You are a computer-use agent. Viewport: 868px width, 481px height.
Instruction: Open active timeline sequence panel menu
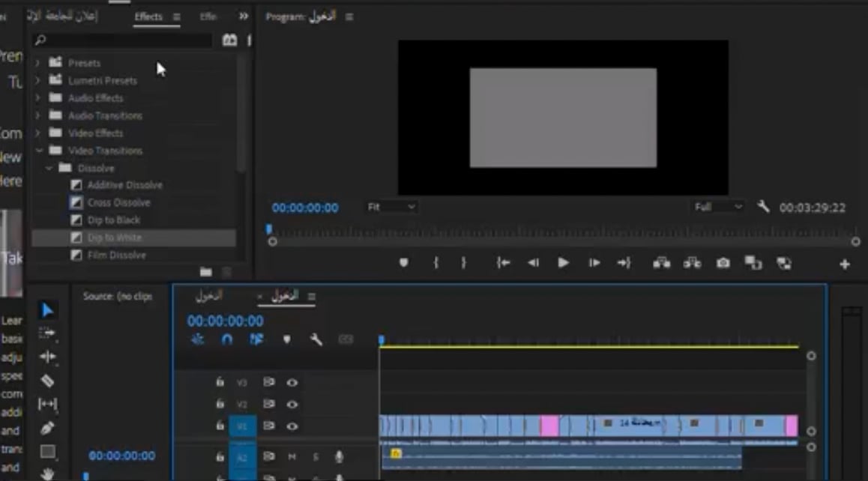[x=312, y=297]
